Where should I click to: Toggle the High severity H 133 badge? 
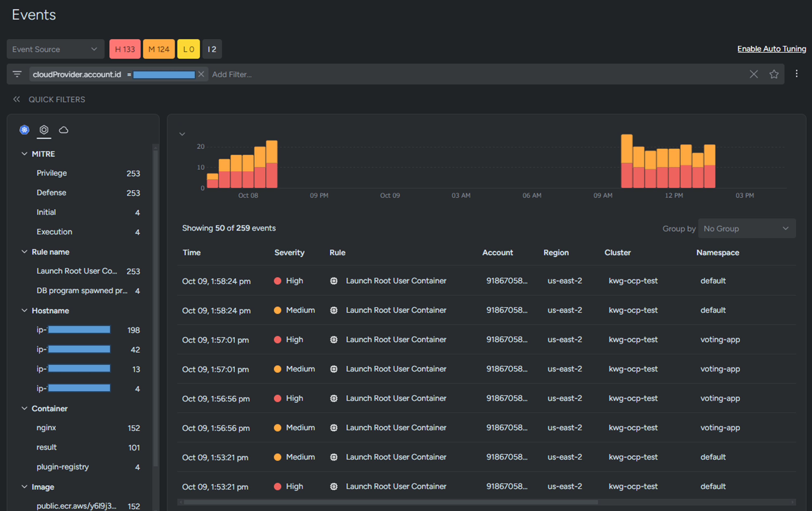(125, 49)
